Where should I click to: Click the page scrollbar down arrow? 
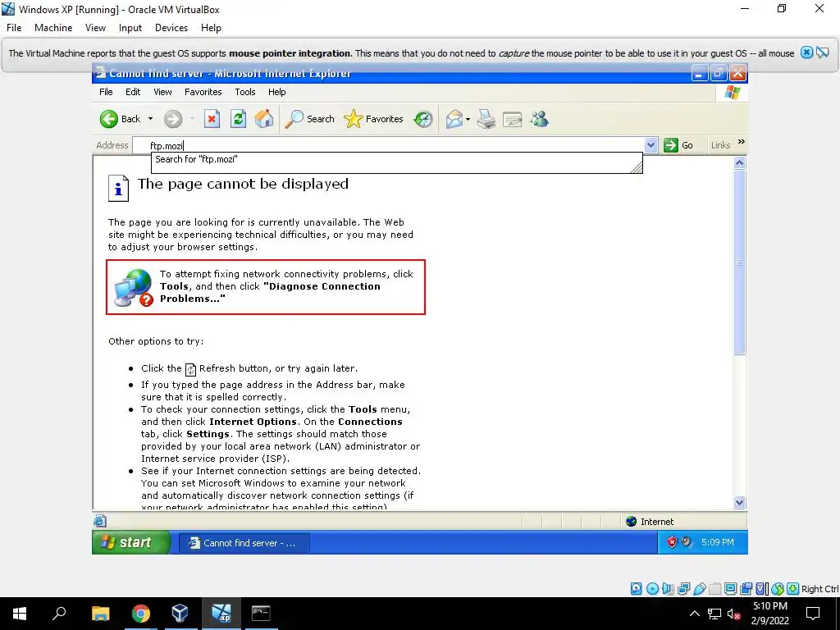point(740,503)
